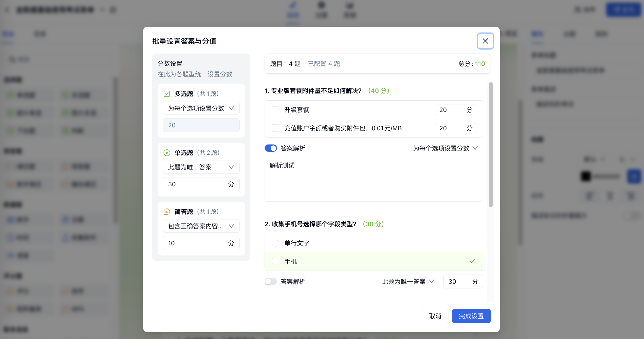Edit the 30 分 score field under 单选题
The width and height of the screenshot is (644, 339).
coord(201,184)
